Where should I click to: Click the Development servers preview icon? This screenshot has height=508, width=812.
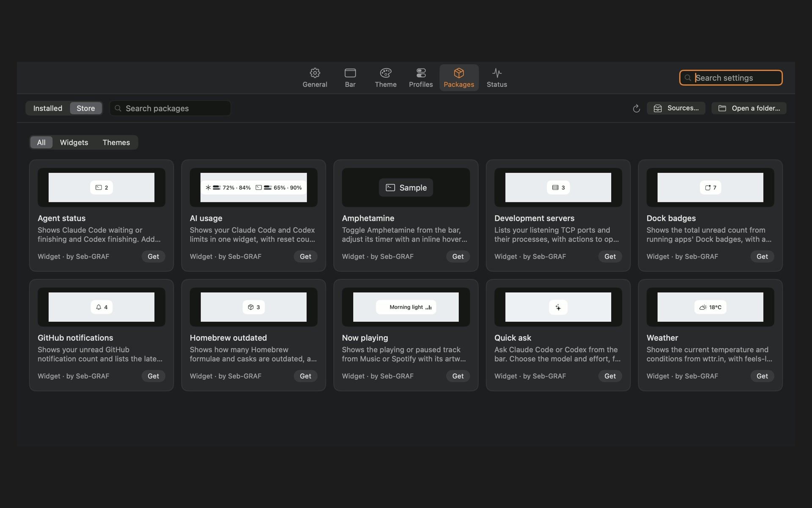click(558, 188)
